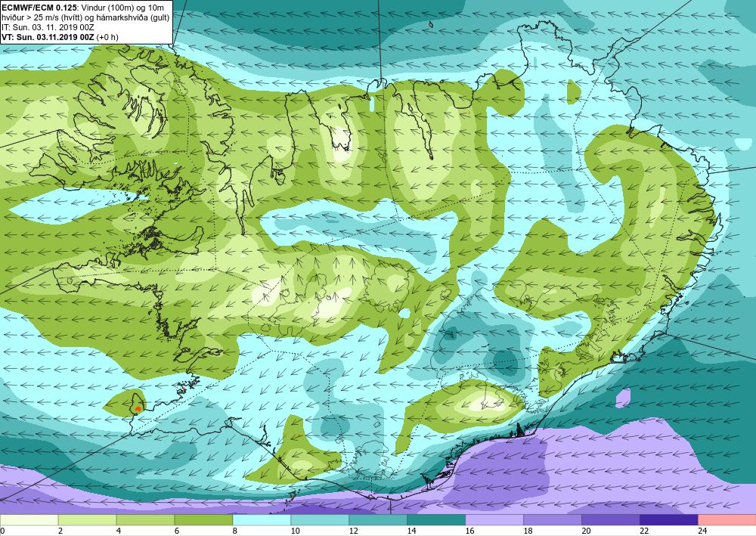Click the 22–24 m/s dark indigo swatch
756x536 pixels.
point(669,519)
